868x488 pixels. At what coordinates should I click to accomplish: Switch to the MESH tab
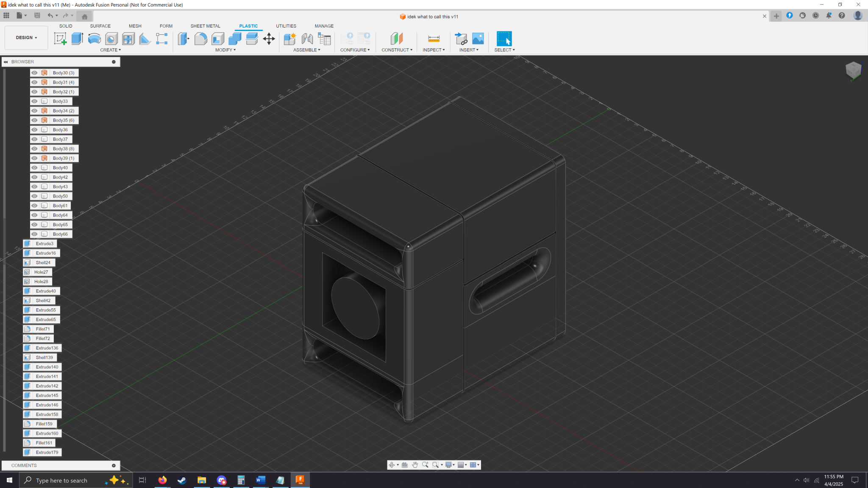tap(135, 26)
